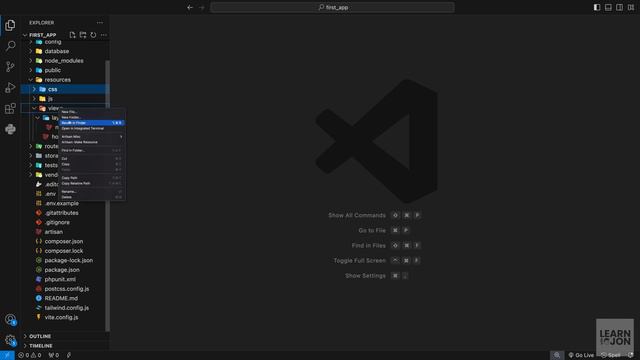Choose Copy Path from the context menu
640x360 pixels.
92,178
